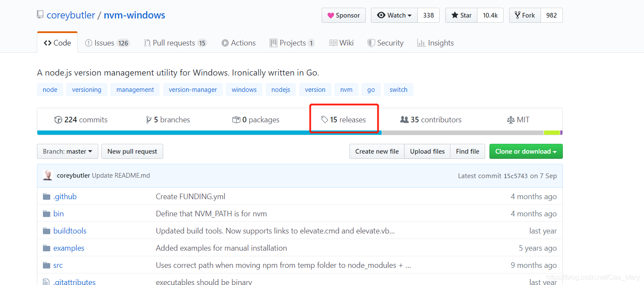Select the windows topic tag
Viewport: 644px width, 285px height.
coord(244,90)
